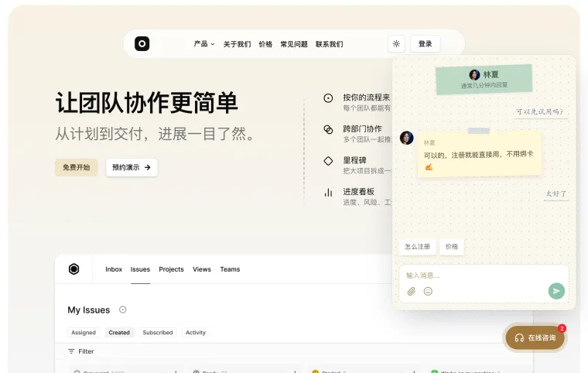Click the 进度看板 bar chart icon

328,193
